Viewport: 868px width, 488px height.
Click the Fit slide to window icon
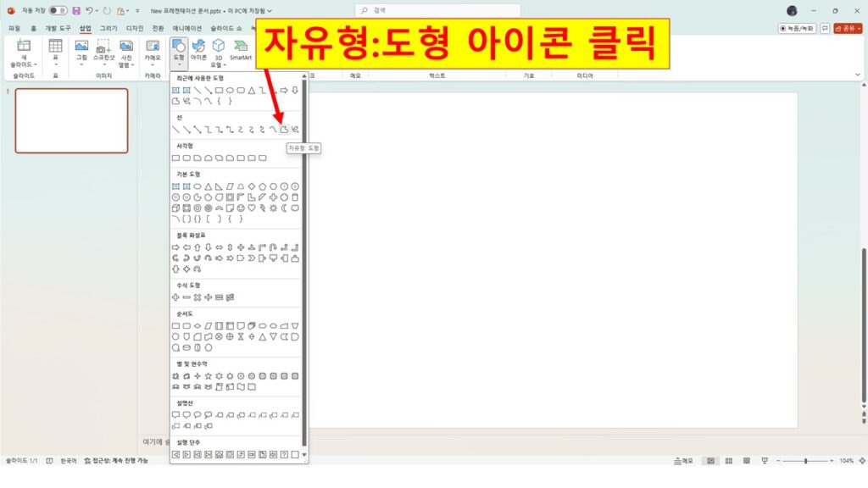pyautogui.click(x=862, y=461)
